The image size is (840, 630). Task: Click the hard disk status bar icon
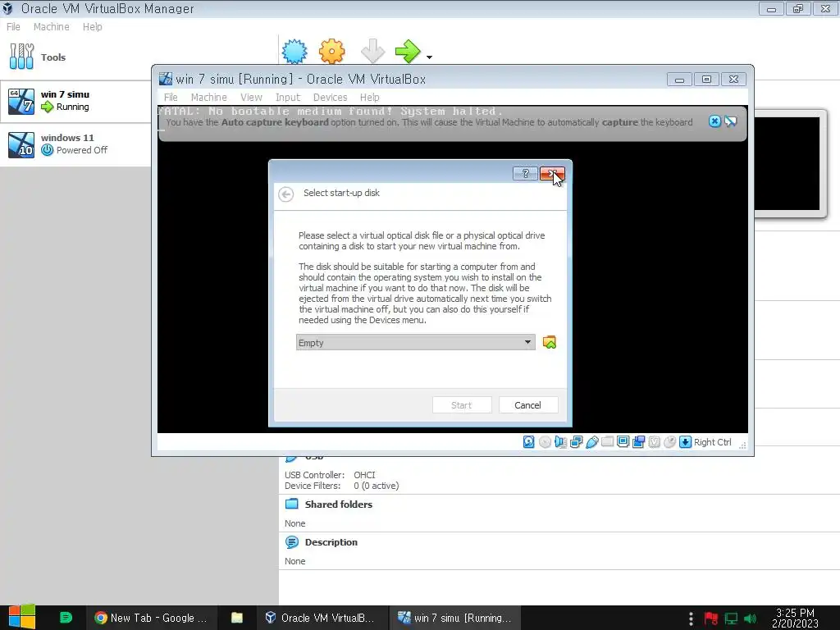[529, 442]
